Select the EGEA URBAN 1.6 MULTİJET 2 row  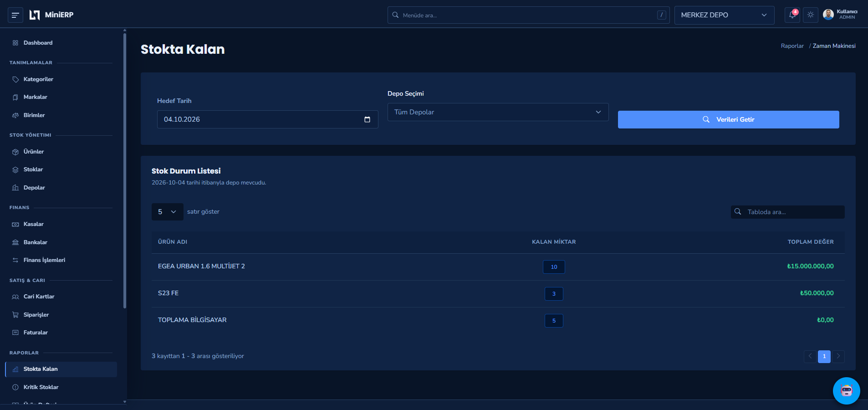[498, 267]
